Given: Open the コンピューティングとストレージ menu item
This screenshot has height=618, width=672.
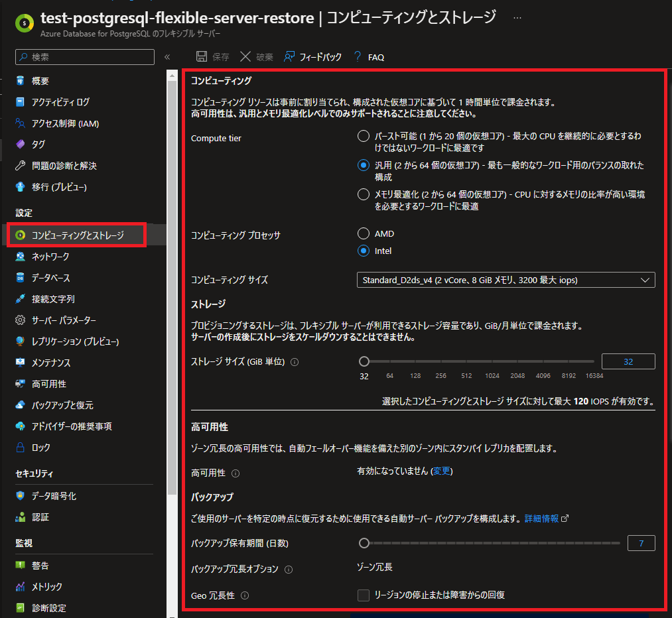Looking at the screenshot, I should coord(77,235).
